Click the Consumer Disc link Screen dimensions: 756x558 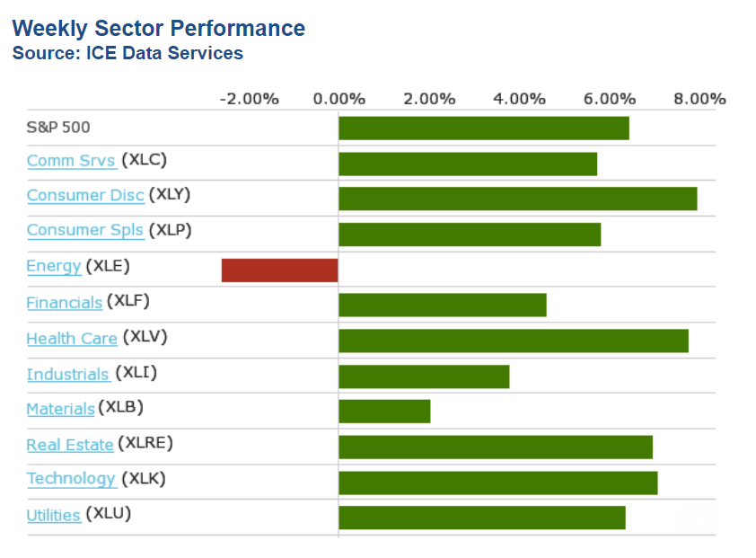pyautogui.click(x=84, y=195)
